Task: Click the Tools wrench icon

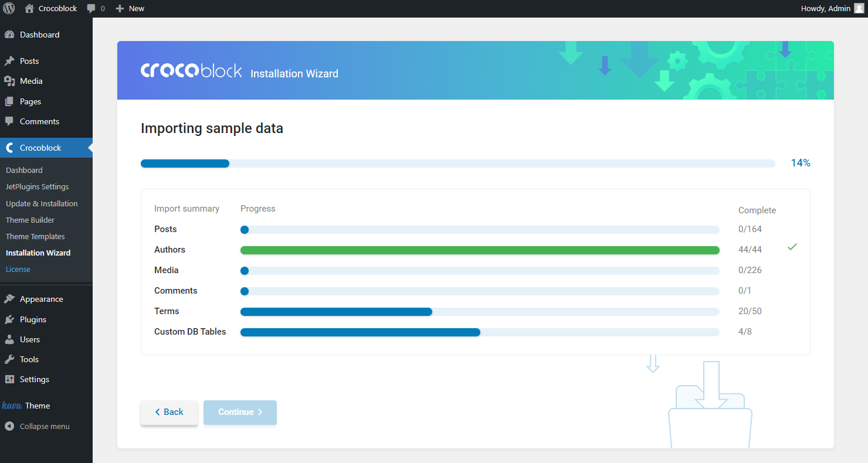Action: pos(9,359)
